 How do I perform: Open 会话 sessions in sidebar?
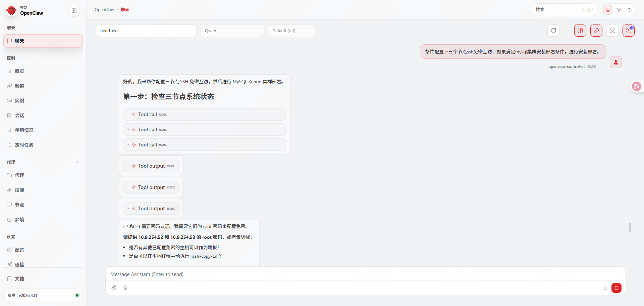pos(43,116)
